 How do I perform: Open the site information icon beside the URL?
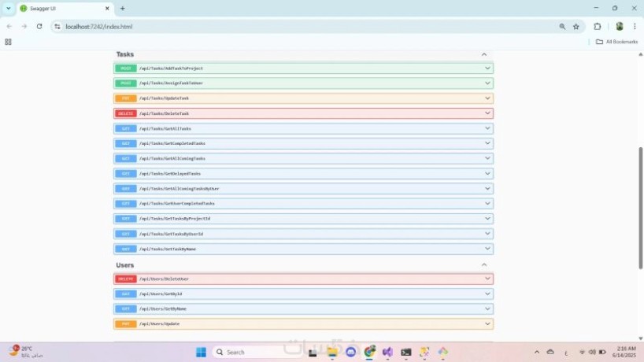(57, 26)
